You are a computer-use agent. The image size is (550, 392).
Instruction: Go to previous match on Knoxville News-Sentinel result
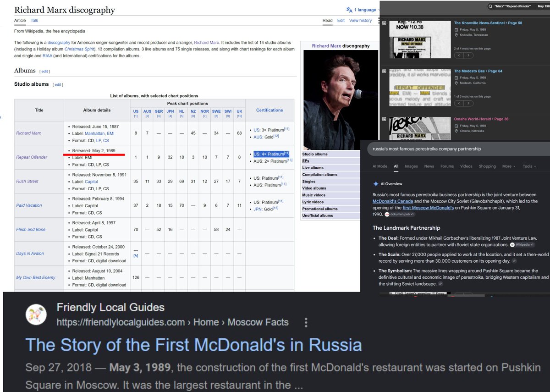click(459, 55)
